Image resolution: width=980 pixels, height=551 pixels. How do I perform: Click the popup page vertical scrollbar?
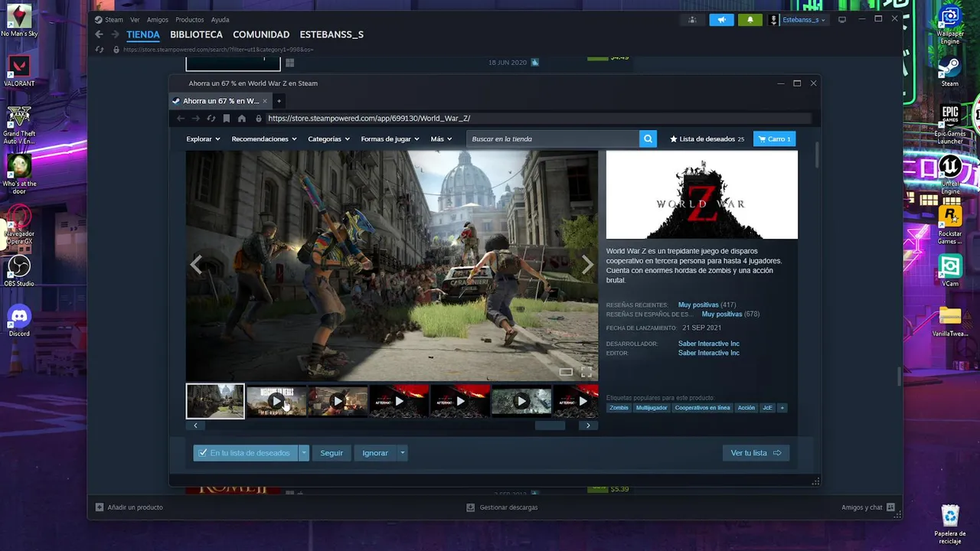click(816, 155)
